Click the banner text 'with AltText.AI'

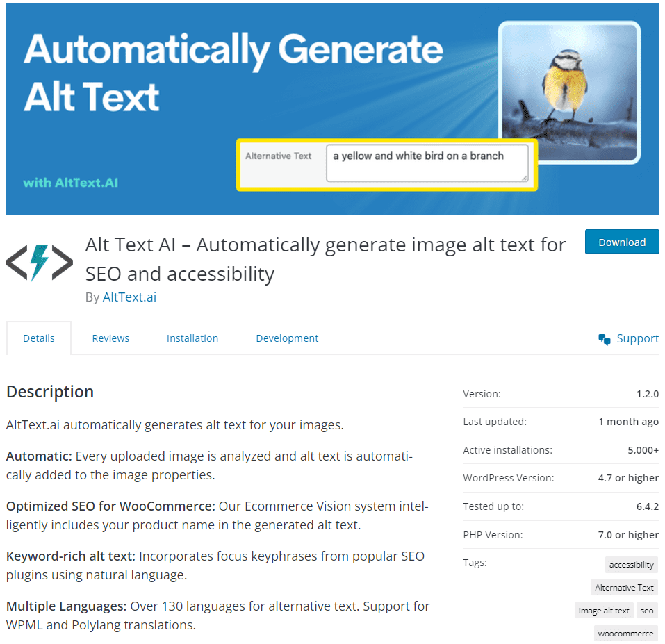click(71, 183)
